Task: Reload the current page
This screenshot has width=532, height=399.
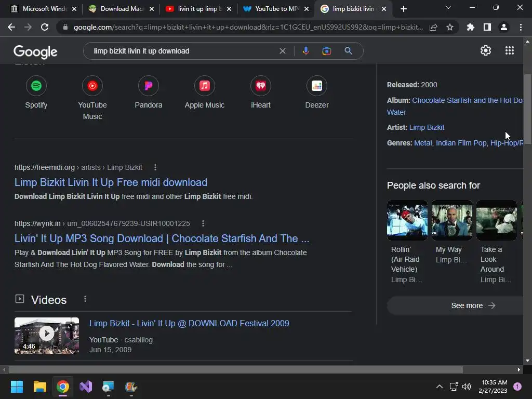Action: coord(45,27)
